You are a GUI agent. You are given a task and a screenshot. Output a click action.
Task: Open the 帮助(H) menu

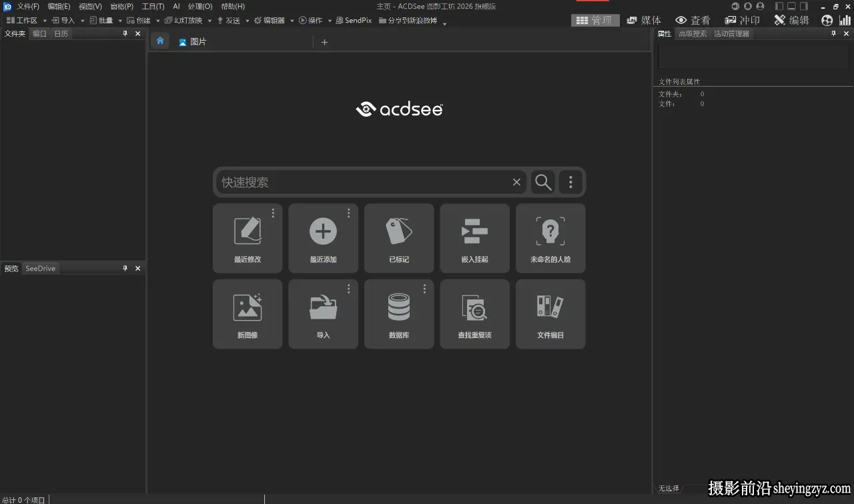(x=233, y=6)
